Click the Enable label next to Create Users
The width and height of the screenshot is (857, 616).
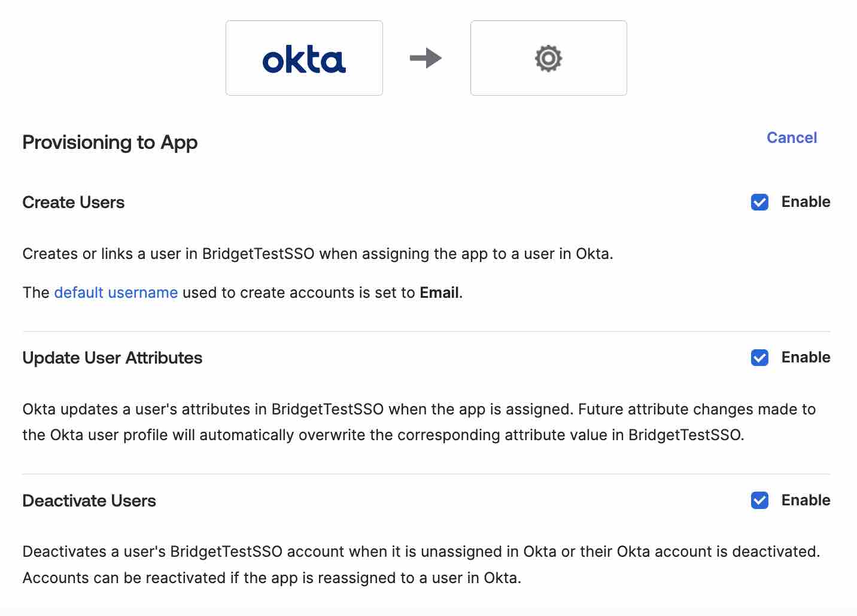click(x=806, y=202)
